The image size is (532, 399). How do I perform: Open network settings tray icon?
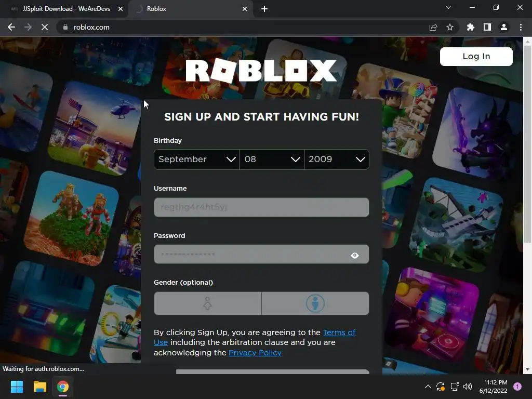(455, 387)
